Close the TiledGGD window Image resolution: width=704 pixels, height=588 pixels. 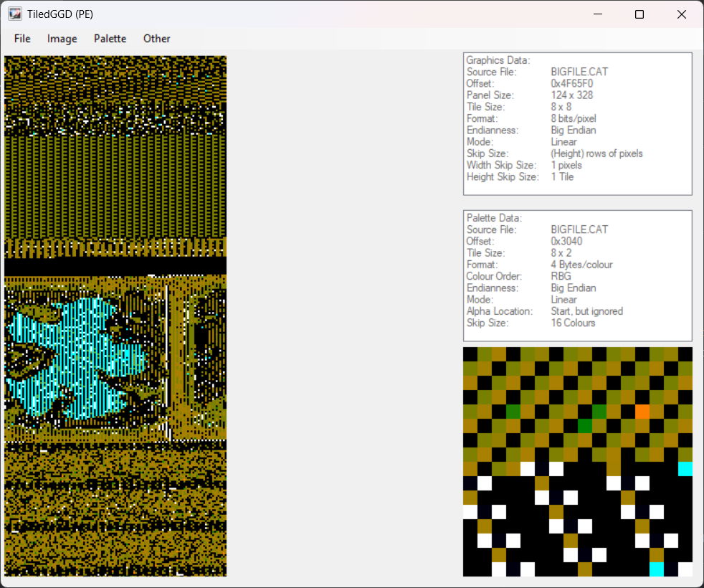[682, 14]
